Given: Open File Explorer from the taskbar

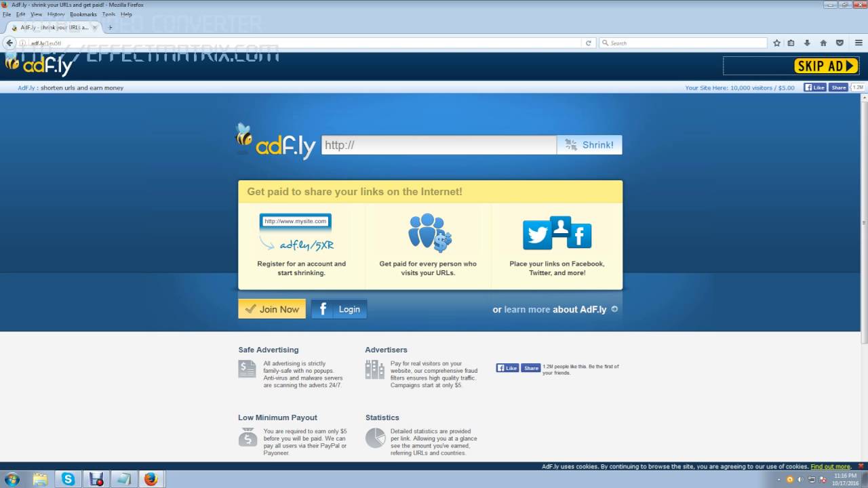Looking at the screenshot, I should tap(41, 479).
